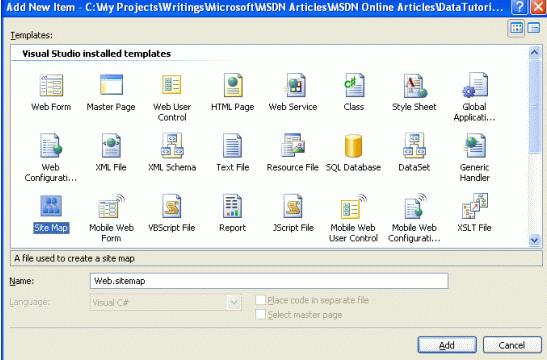Click the templates list scrollbar thumb

click(x=534, y=106)
